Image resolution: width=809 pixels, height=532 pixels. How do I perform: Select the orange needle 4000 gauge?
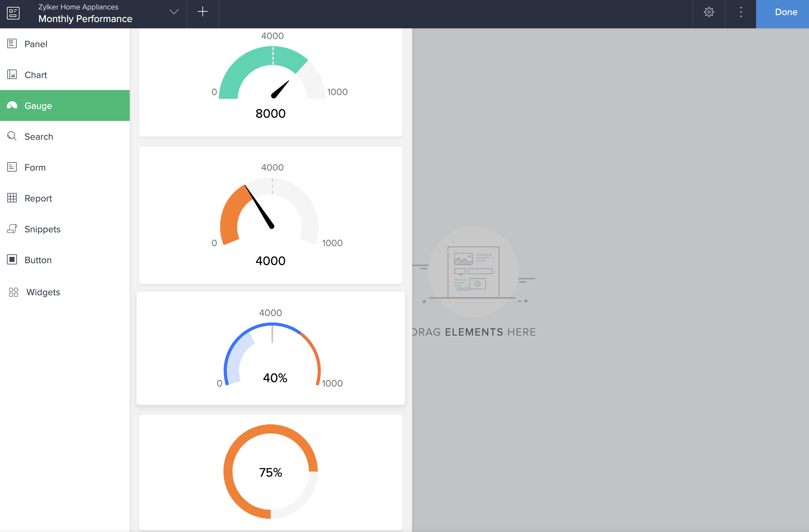click(x=271, y=215)
